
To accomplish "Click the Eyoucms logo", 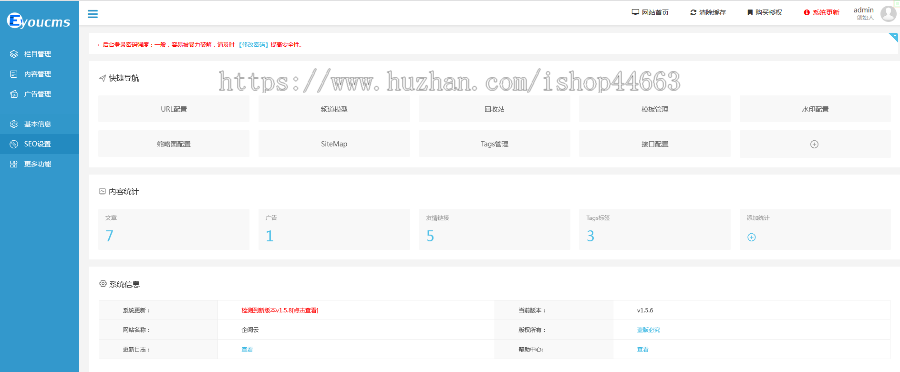I will pyautogui.click(x=39, y=22).
